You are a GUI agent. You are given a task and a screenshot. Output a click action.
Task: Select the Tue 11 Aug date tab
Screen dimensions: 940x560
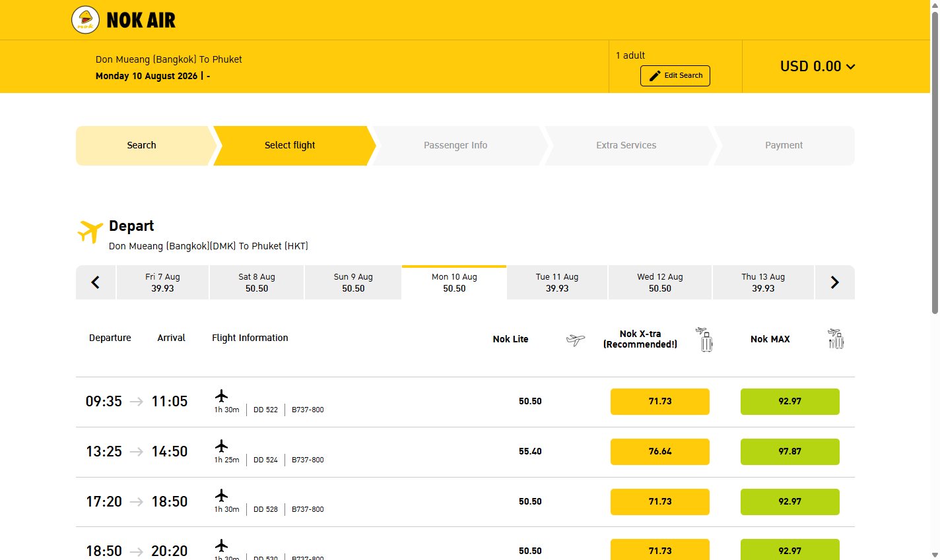557,282
